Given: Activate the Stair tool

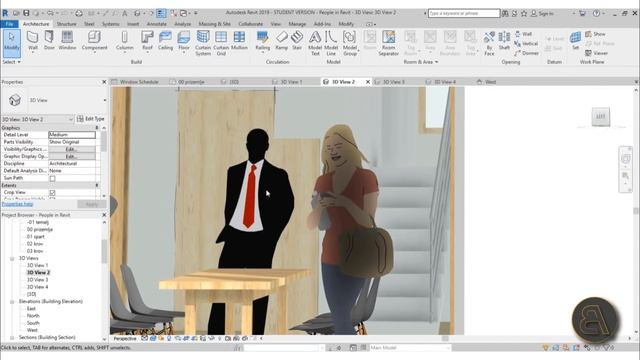Looking at the screenshot, I should coord(297,40).
